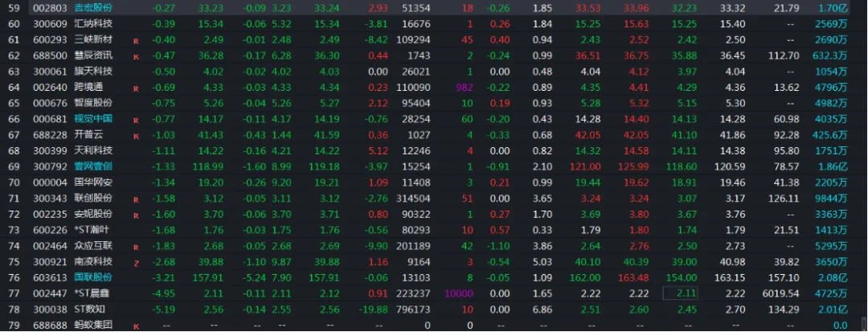Screen dimensions: 868x332
Task: Select the 跨境通 stock name
Action: click(88, 87)
